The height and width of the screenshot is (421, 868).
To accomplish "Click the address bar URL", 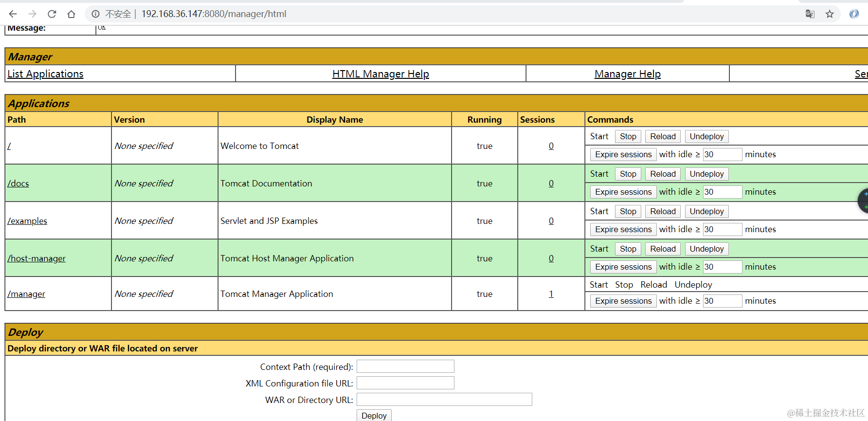I will tap(214, 14).
